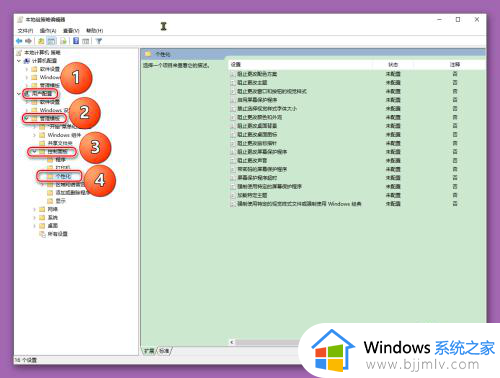
Task: Expand 软件设置 under 计算机配置
Action: click(27, 69)
